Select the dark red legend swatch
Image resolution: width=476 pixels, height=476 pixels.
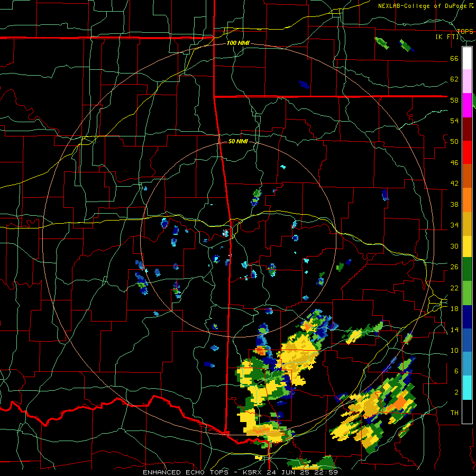467,129
